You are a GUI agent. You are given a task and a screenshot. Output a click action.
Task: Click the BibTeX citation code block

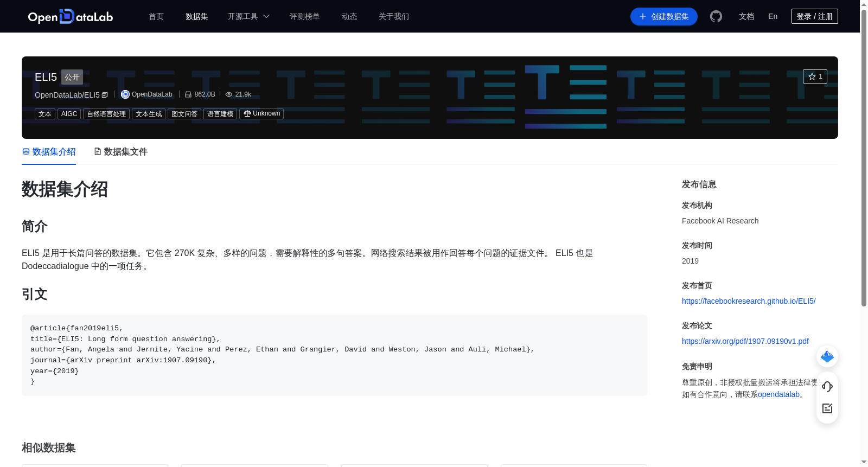coord(334,355)
